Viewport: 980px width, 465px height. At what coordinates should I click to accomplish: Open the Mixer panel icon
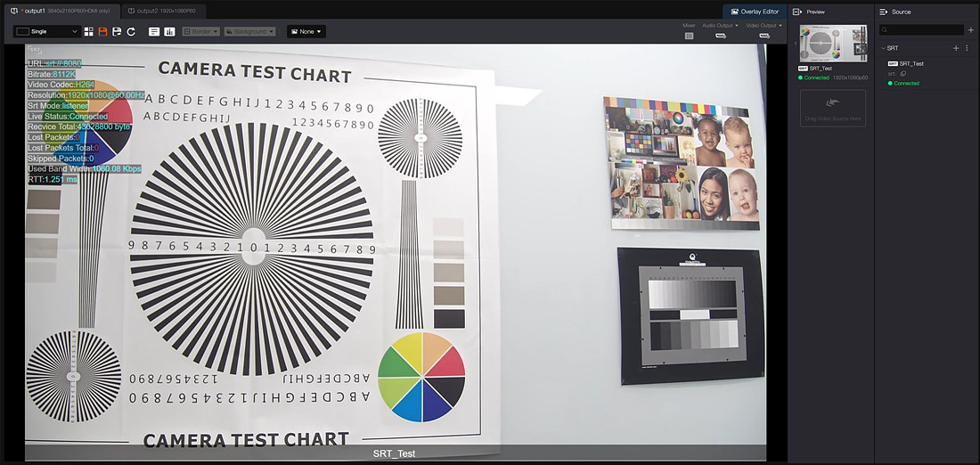tap(689, 36)
